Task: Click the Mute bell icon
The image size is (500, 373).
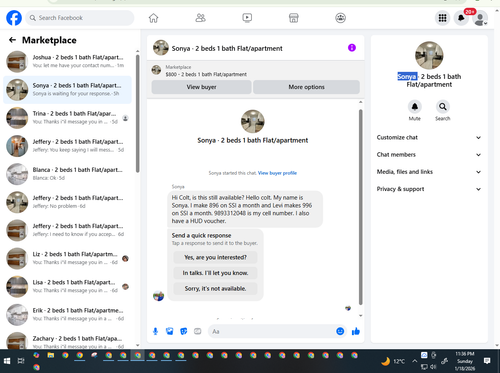Action: (x=415, y=107)
